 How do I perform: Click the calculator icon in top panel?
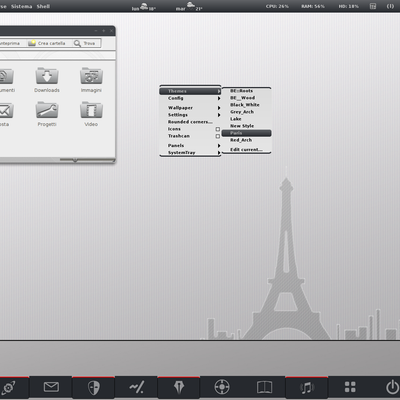pyautogui.click(x=373, y=6)
